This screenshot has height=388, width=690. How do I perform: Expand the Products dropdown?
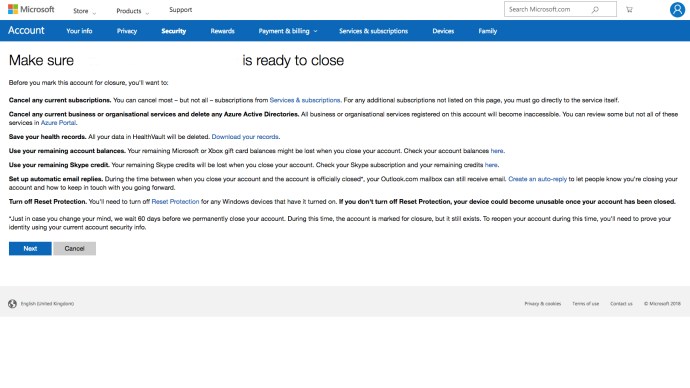click(x=132, y=11)
